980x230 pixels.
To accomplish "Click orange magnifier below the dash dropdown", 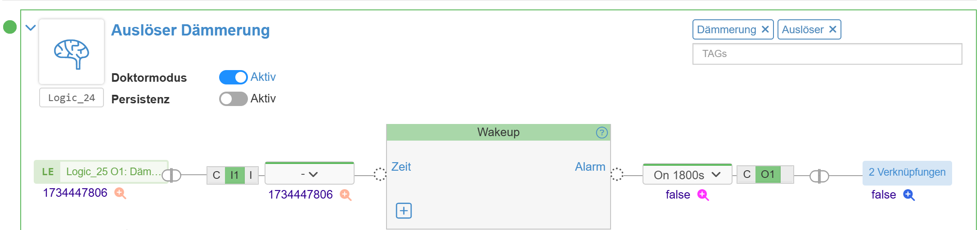I will coord(346,195).
